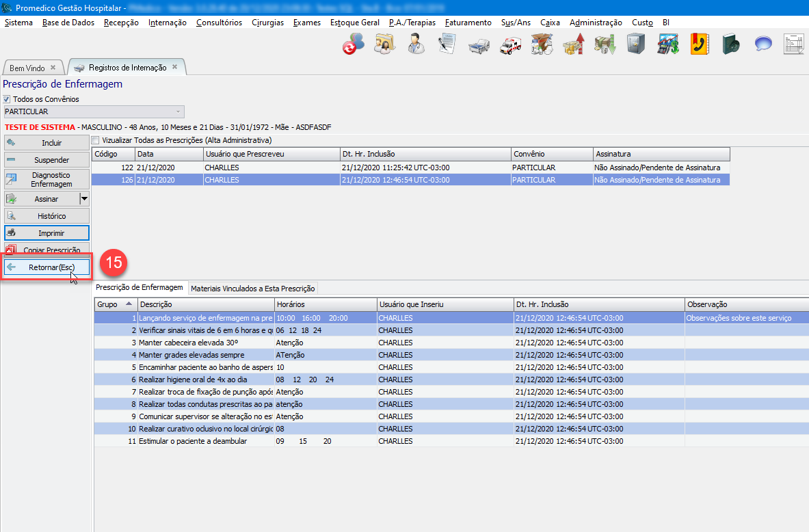This screenshot has height=532, width=809.
Task: Enable Vizualizar Todas as Prescrições checkbox
Action: (96, 140)
